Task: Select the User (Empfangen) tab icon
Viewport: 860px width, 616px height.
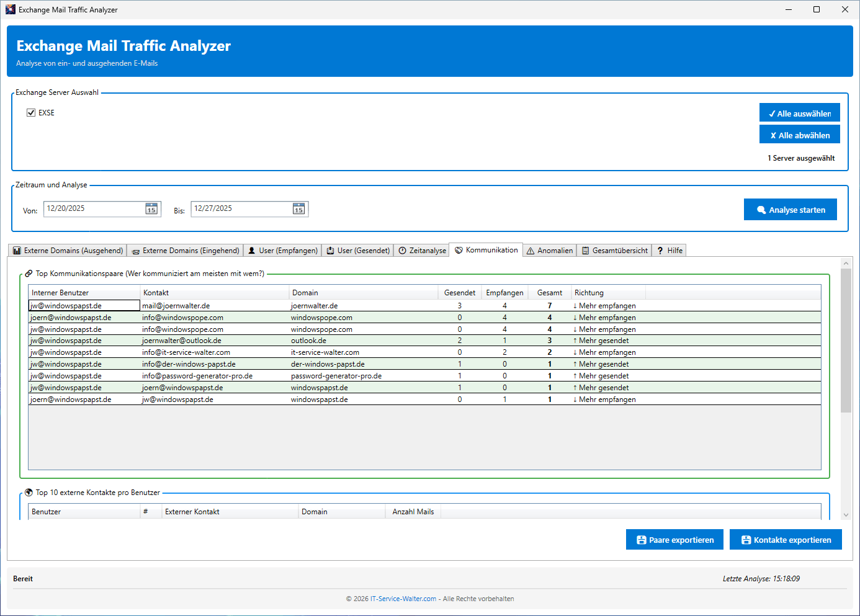Action: click(x=252, y=251)
